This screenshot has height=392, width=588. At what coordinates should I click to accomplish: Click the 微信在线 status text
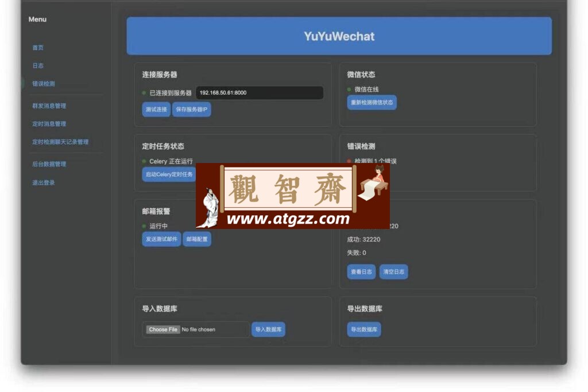tap(366, 89)
